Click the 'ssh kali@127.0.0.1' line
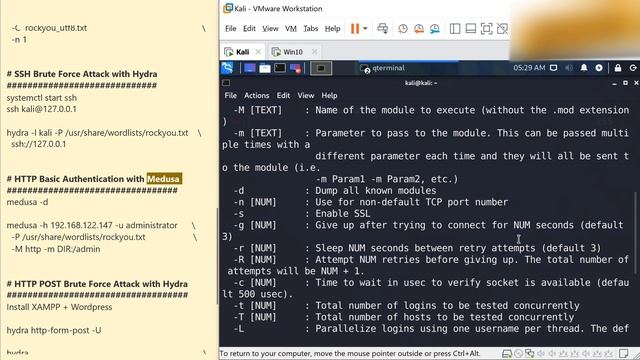 coord(42,109)
